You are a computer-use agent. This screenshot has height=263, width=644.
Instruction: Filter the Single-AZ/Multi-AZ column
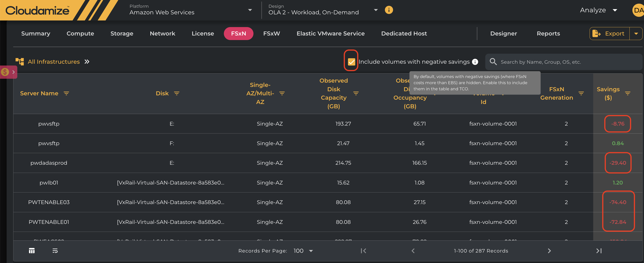pyautogui.click(x=282, y=94)
